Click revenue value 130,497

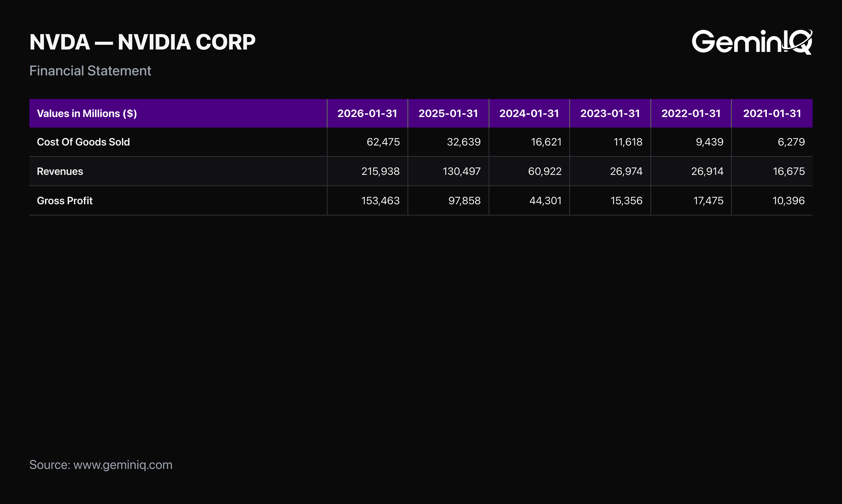tap(461, 172)
